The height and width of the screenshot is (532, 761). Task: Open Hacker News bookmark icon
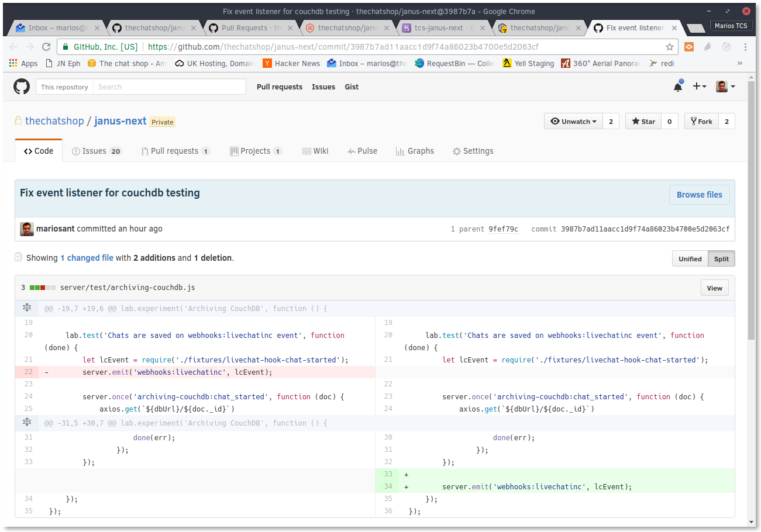coord(267,63)
